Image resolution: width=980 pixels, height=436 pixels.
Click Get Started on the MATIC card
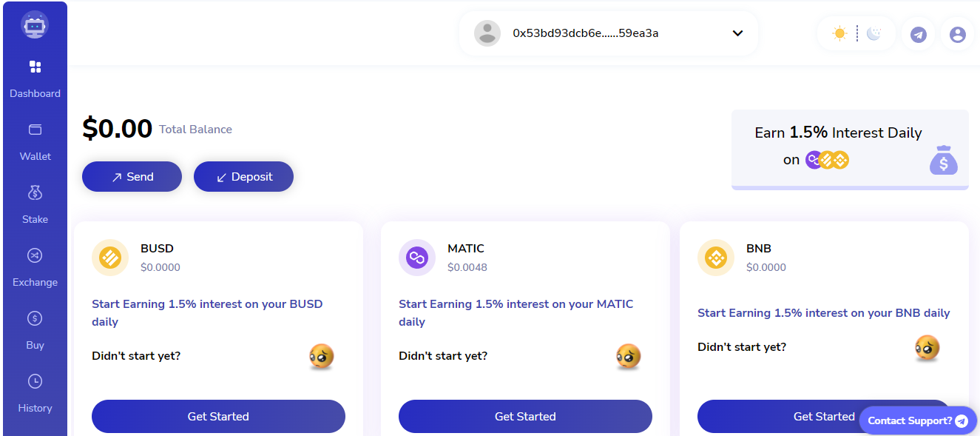[x=525, y=417]
